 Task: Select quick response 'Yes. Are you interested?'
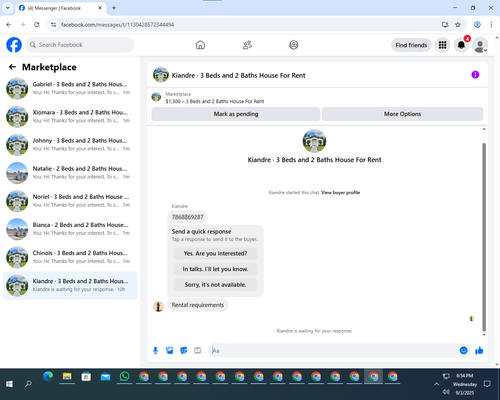(x=215, y=254)
